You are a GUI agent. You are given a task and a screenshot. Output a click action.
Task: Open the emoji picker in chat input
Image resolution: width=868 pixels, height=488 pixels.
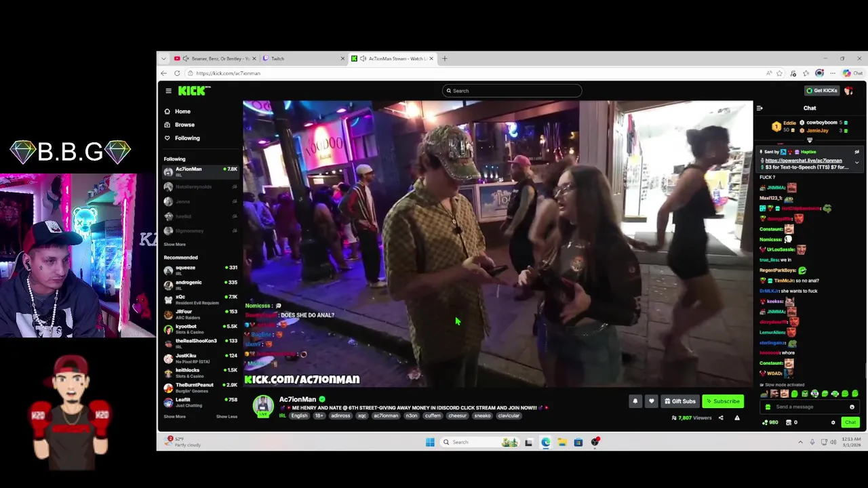(852, 407)
